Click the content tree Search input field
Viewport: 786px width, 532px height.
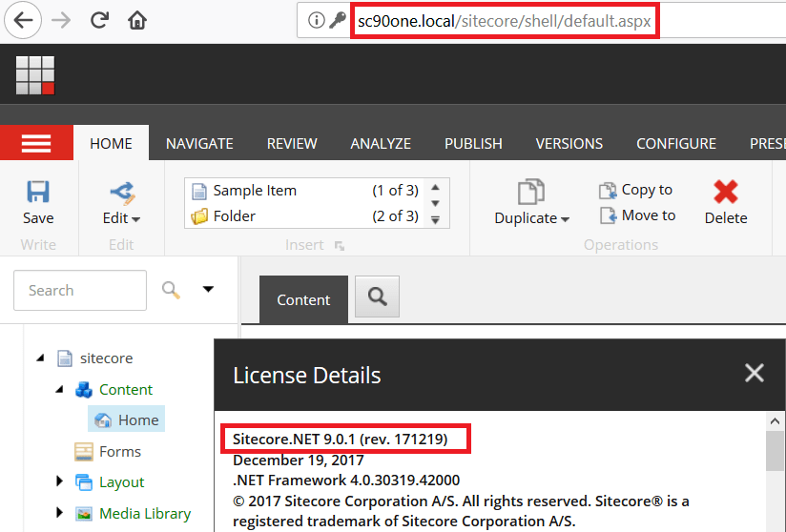80,291
